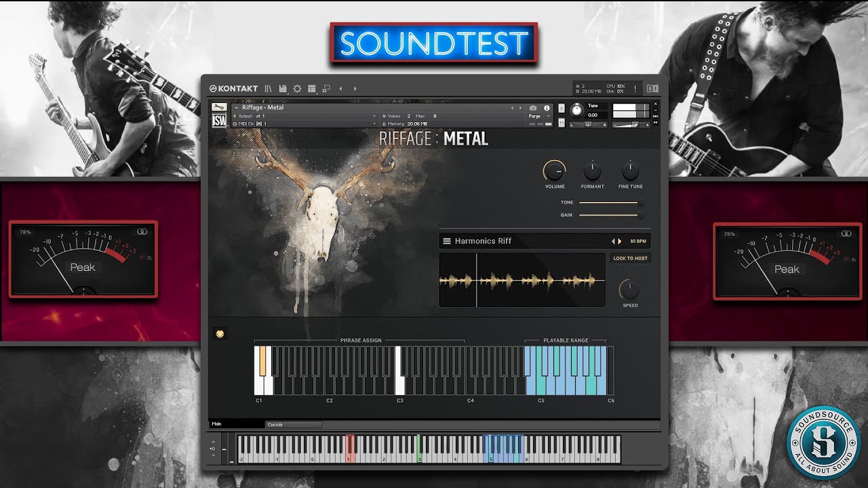This screenshot has height=488, width=868.
Task: Open instrument edit wrench icon
Action: coord(219,107)
